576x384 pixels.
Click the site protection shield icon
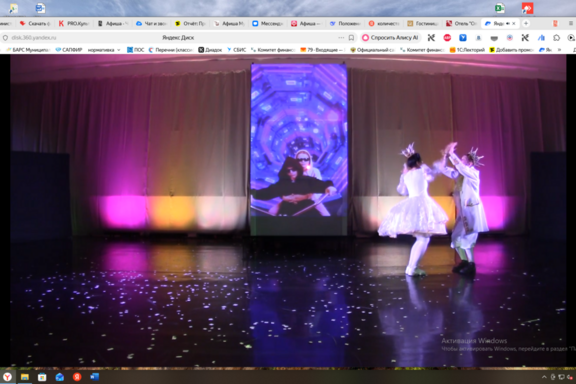(x=5, y=38)
